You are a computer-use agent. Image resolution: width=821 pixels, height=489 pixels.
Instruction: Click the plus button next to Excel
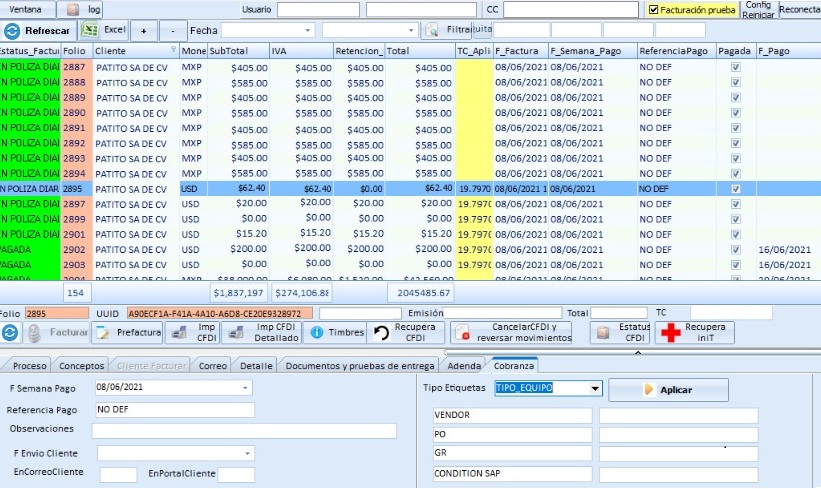143,31
